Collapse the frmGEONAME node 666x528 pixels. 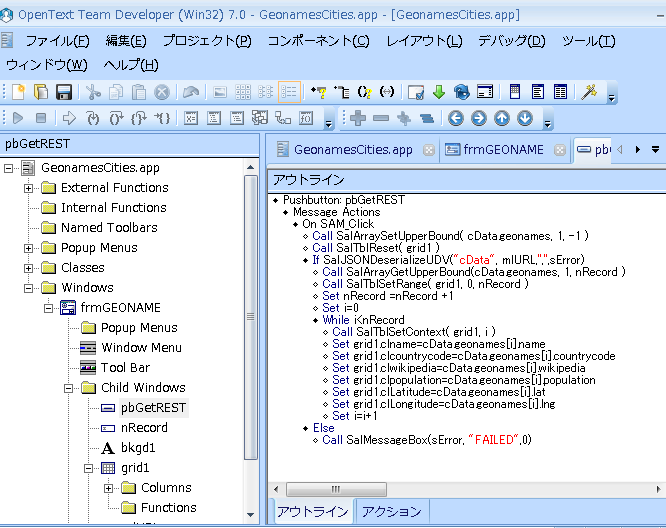click(x=48, y=308)
